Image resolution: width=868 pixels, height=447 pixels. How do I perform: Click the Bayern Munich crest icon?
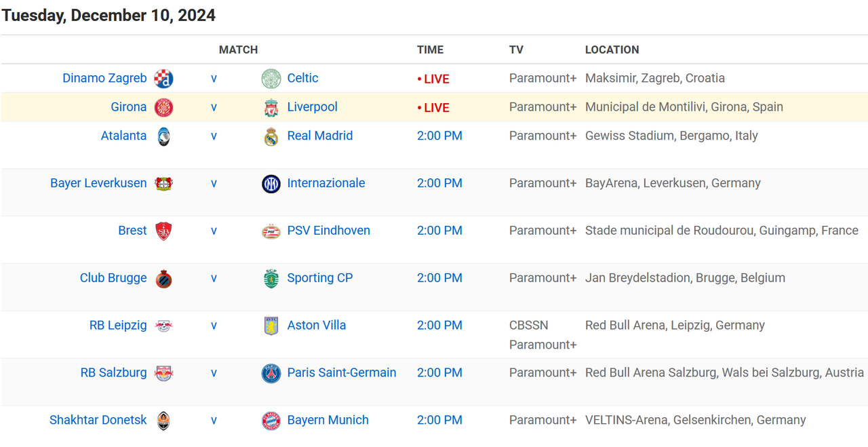click(271, 421)
